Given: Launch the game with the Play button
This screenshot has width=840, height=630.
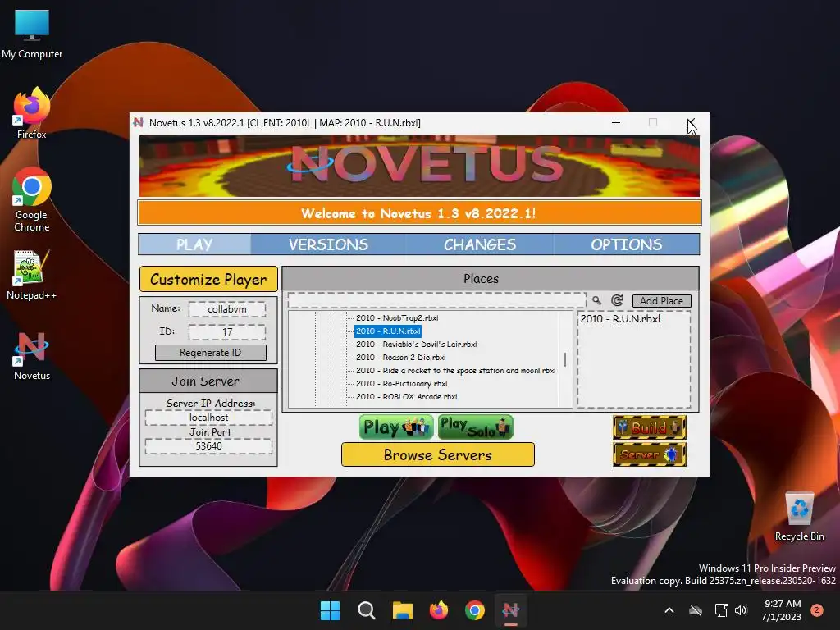Looking at the screenshot, I should [396, 427].
